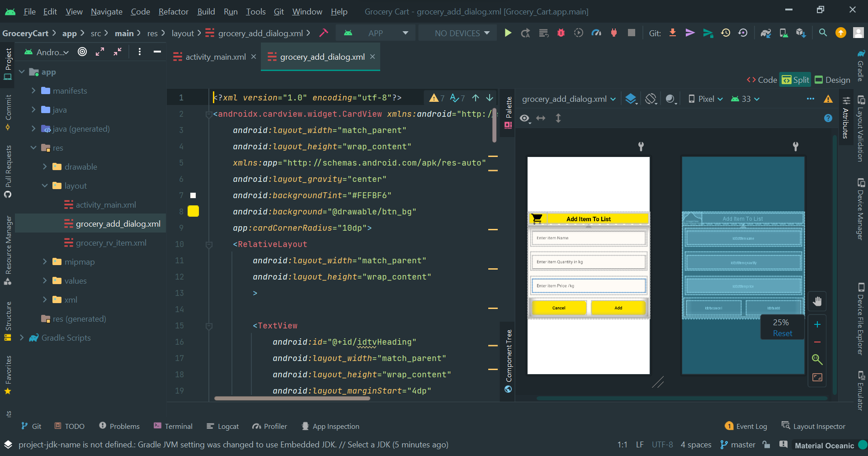This screenshot has width=868, height=456.
Task: Click the night mode icon in design toolbar
Action: [671, 99]
